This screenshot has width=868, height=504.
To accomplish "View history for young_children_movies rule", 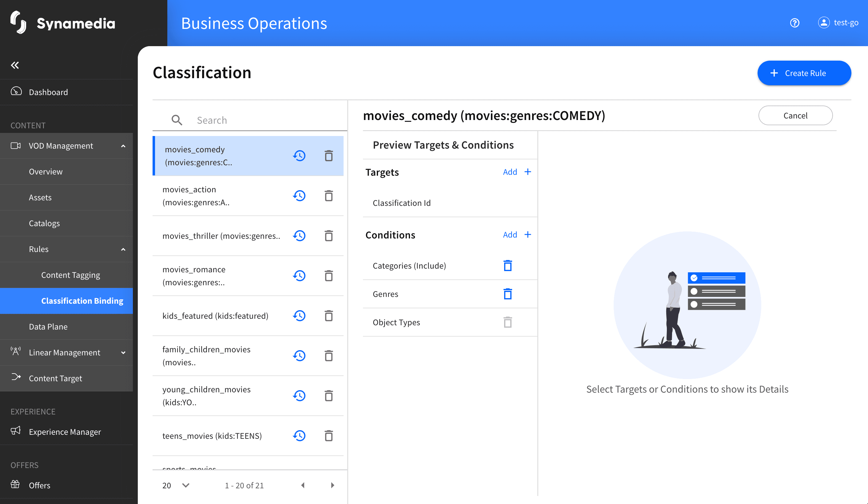I will 299,395.
